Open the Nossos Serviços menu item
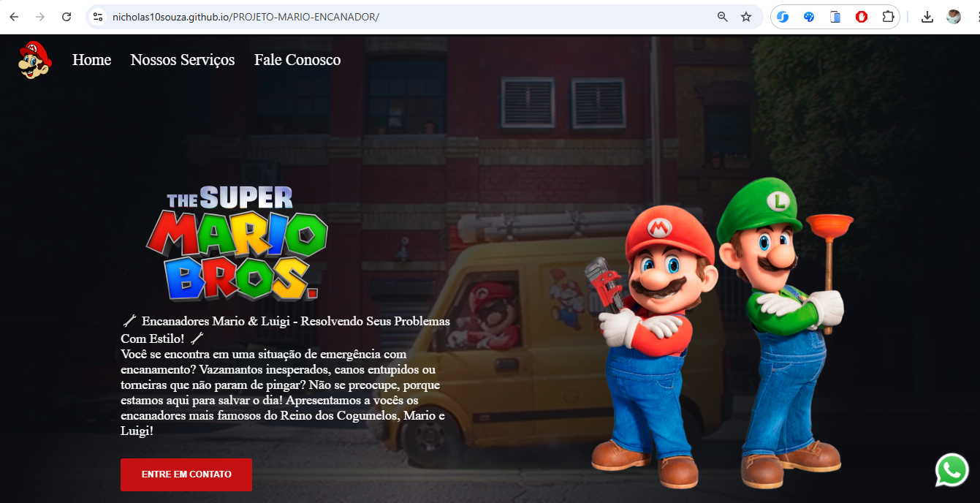This screenshot has height=503, width=980. pyautogui.click(x=183, y=60)
